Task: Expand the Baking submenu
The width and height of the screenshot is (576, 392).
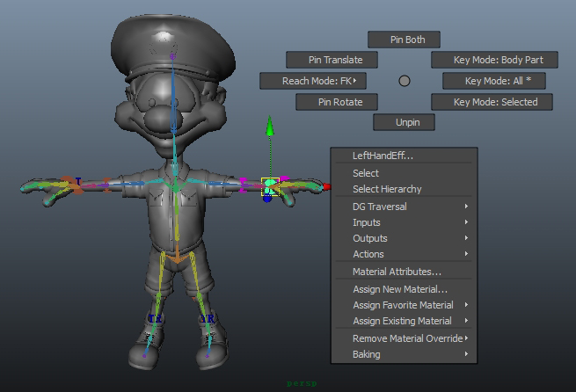Action: pyautogui.click(x=404, y=354)
